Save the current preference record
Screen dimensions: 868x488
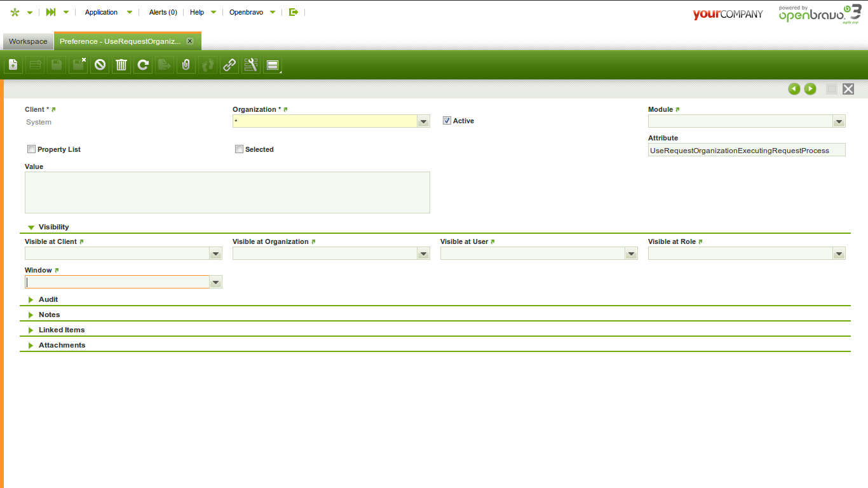click(x=57, y=65)
